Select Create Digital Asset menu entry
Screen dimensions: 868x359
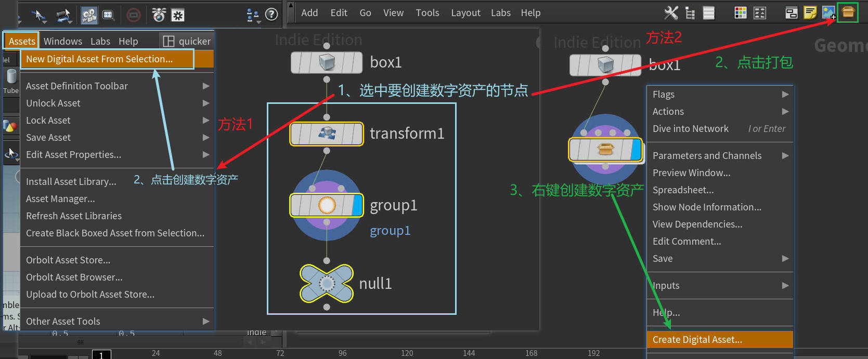coord(697,339)
